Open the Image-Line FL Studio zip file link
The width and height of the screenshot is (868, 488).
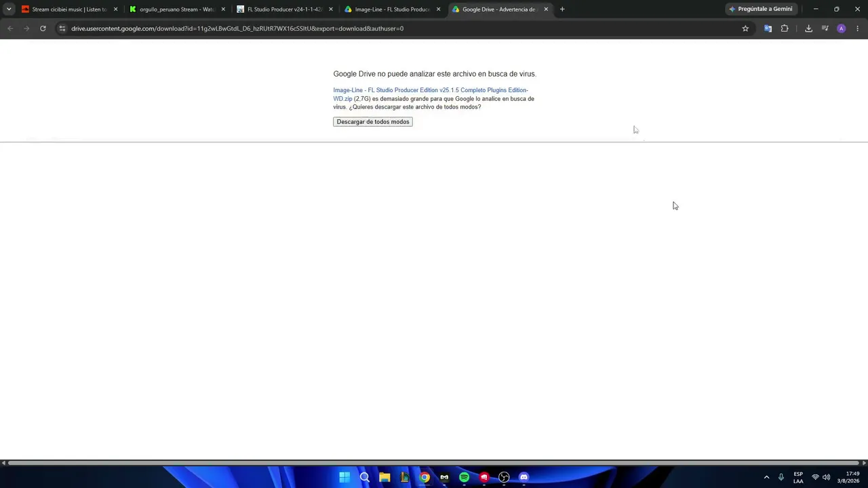pyautogui.click(x=431, y=94)
